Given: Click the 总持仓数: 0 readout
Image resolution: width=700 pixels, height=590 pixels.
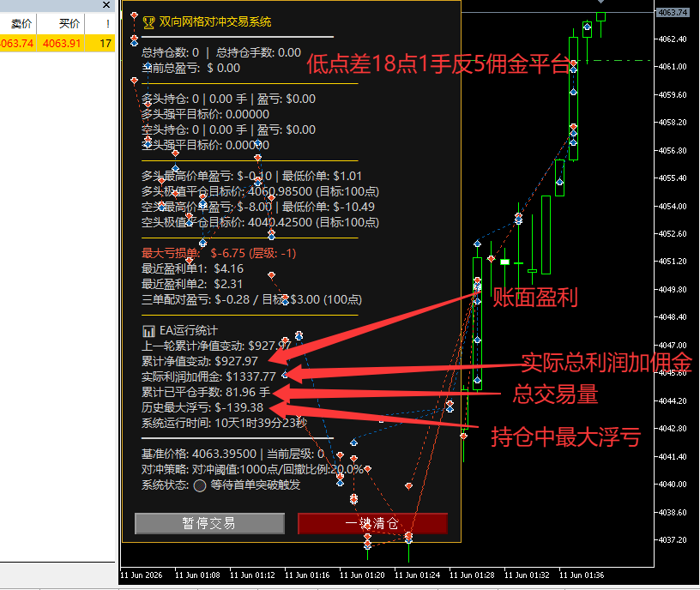Looking at the screenshot, I should pyautogui.click(x=170, y=52).
